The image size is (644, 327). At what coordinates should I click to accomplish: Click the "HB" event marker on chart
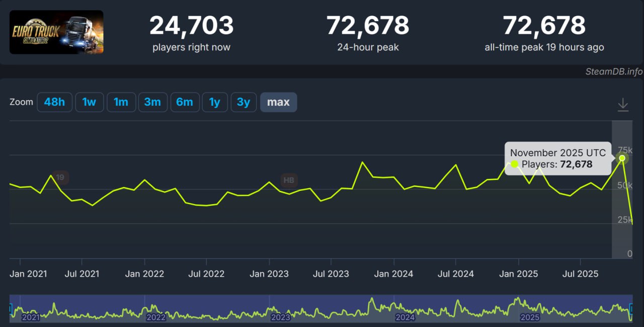289,180
